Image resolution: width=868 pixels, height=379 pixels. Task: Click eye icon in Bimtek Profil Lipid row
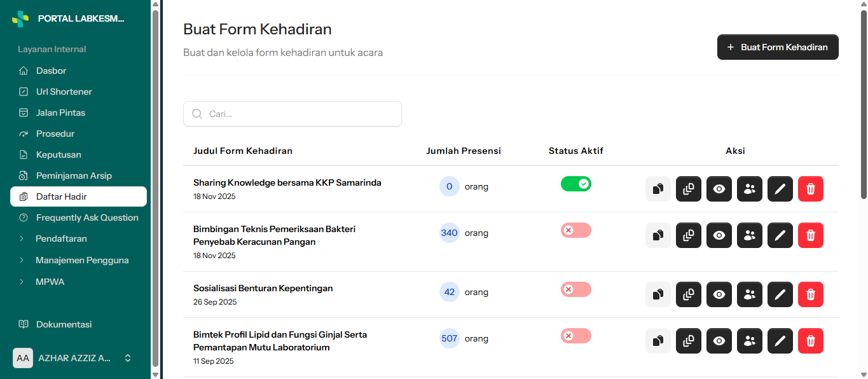(x=719, y=341)
